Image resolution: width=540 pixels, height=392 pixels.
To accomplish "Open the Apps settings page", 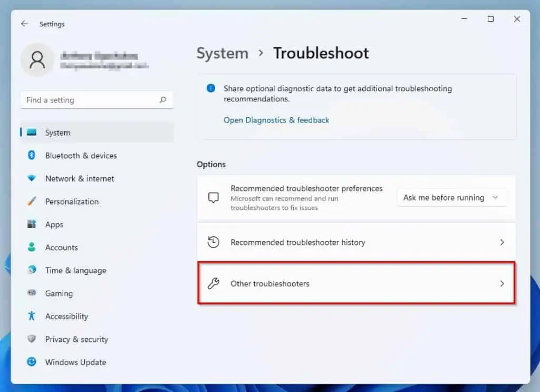I will pos(97,224).
